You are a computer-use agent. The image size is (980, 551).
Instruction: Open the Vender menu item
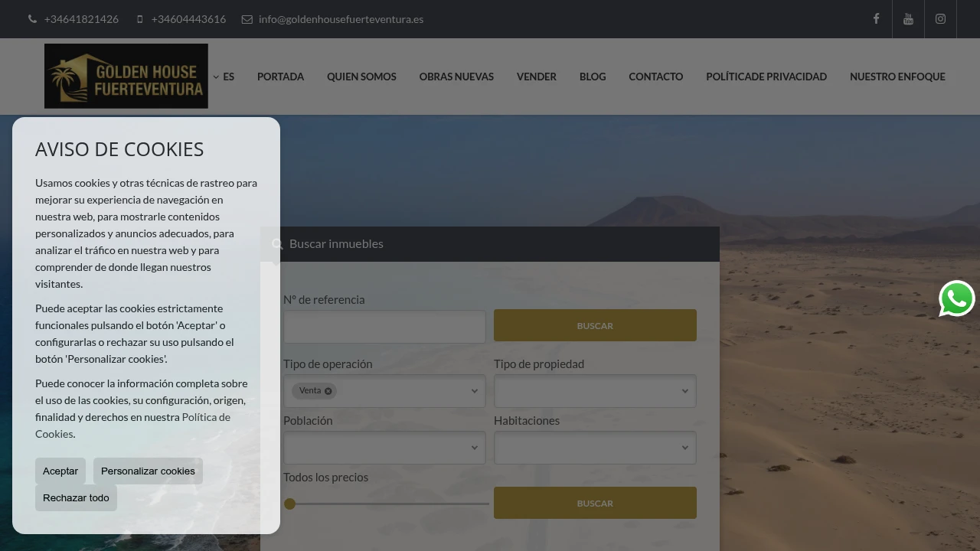[x=536, y=77]
